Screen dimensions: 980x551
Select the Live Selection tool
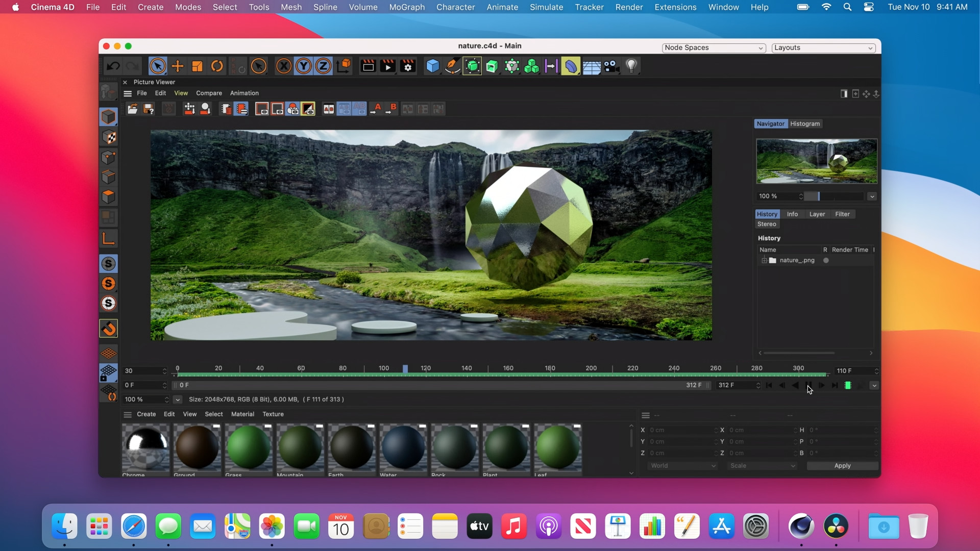157,66
